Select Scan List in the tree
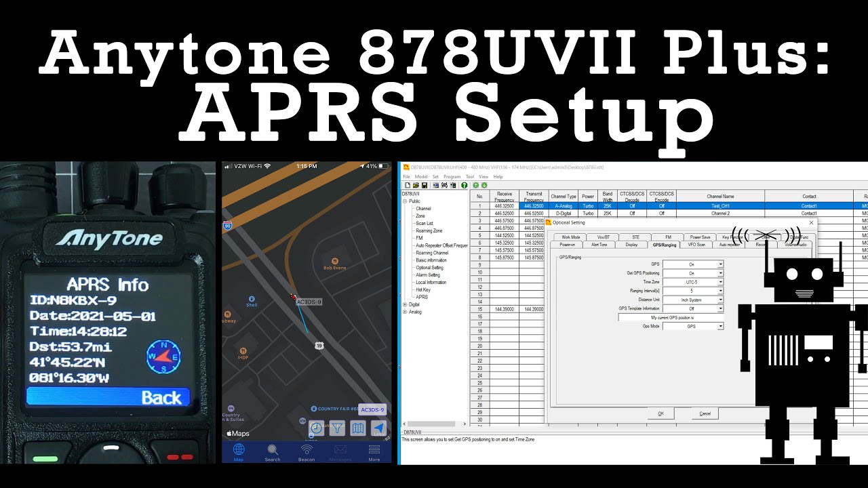 (425, 223)
